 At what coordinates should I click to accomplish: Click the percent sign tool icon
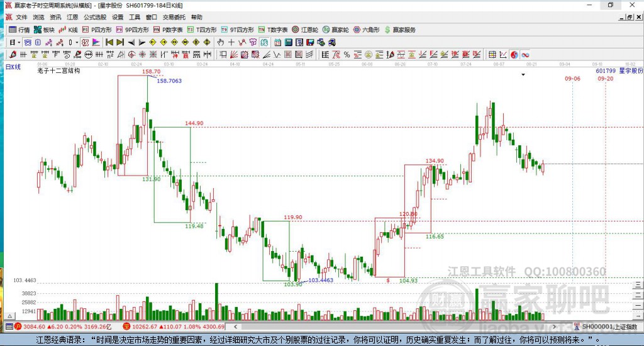tap(347, 55)
